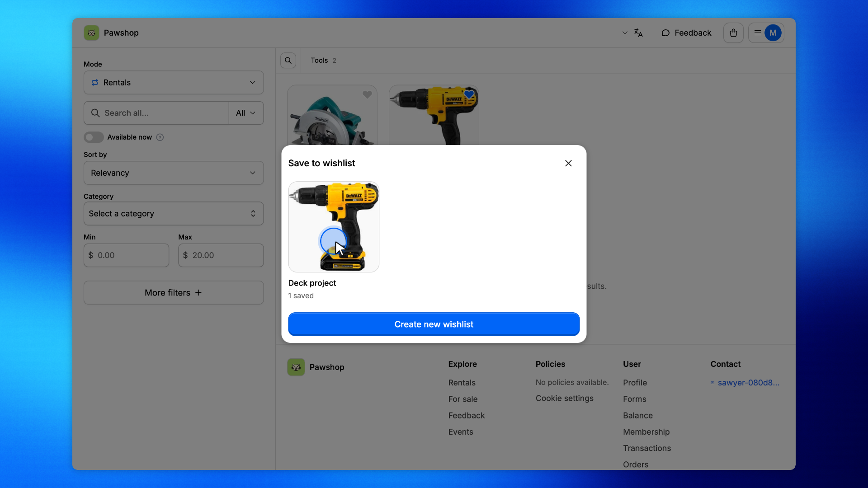Viewport: 868px width, 488px height.
Task: Toggle the blue heart on the DeWalt drill card
Action: 469,94
